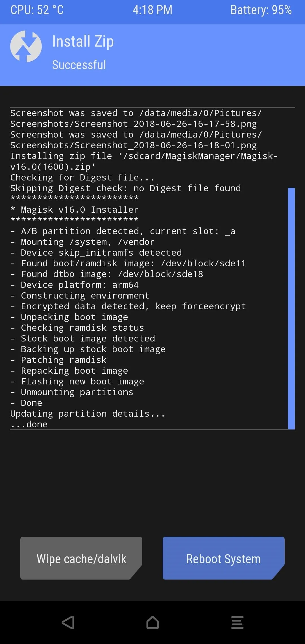Click the 'Flashing new boot image' log line
Image resolution: width=305 pixels, height=644 pixels.
77,381
